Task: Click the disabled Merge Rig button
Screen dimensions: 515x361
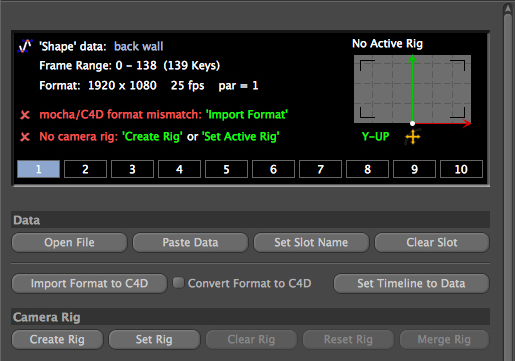Action: 444,339
